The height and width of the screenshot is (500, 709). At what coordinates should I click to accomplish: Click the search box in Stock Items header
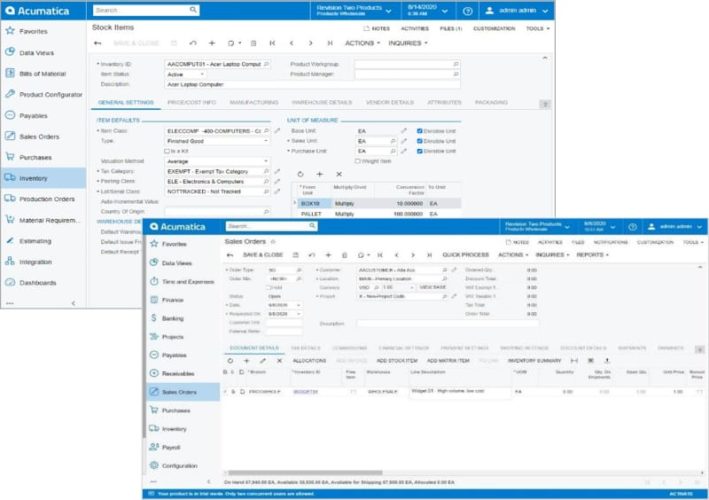(146, 10)
